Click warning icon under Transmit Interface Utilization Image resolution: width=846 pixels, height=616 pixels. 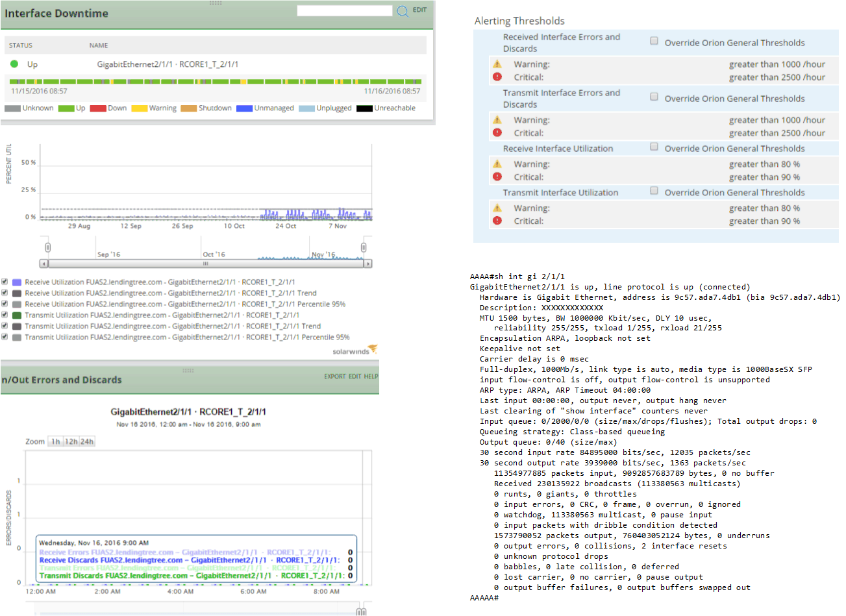[497, 208]
